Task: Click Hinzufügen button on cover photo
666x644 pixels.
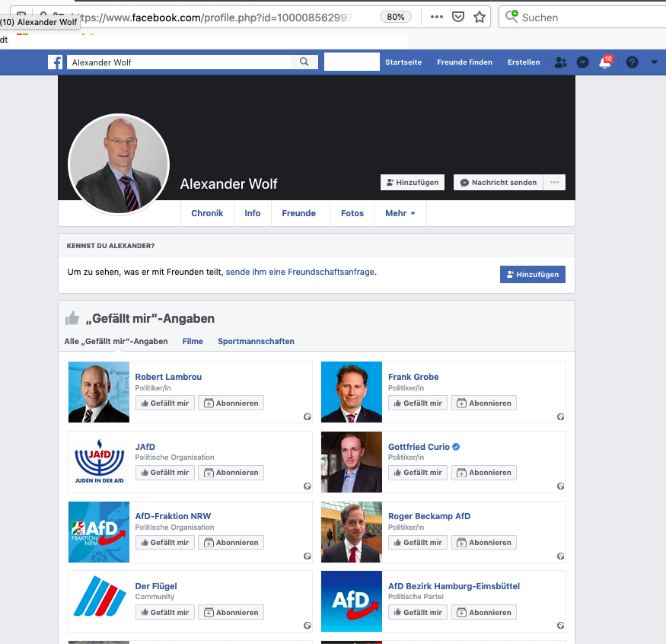Action: [413, 182]
